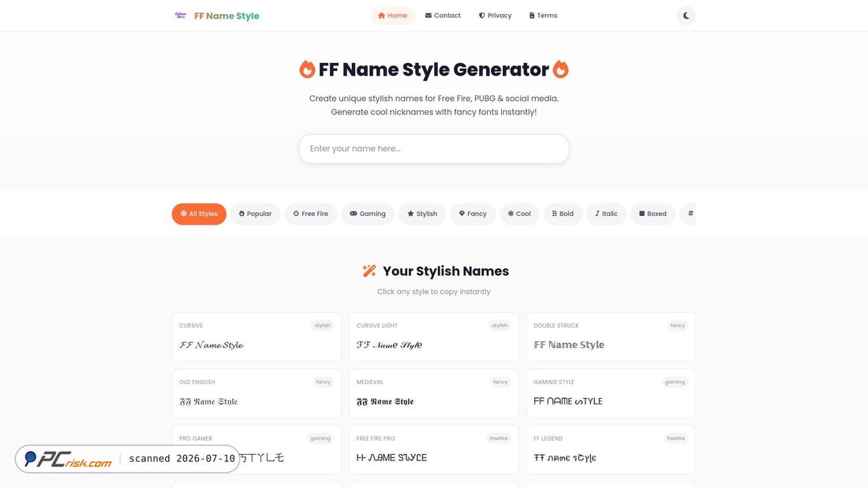Filter by Fancy category
The image size is (868, 488).
[x=473, y=214]
